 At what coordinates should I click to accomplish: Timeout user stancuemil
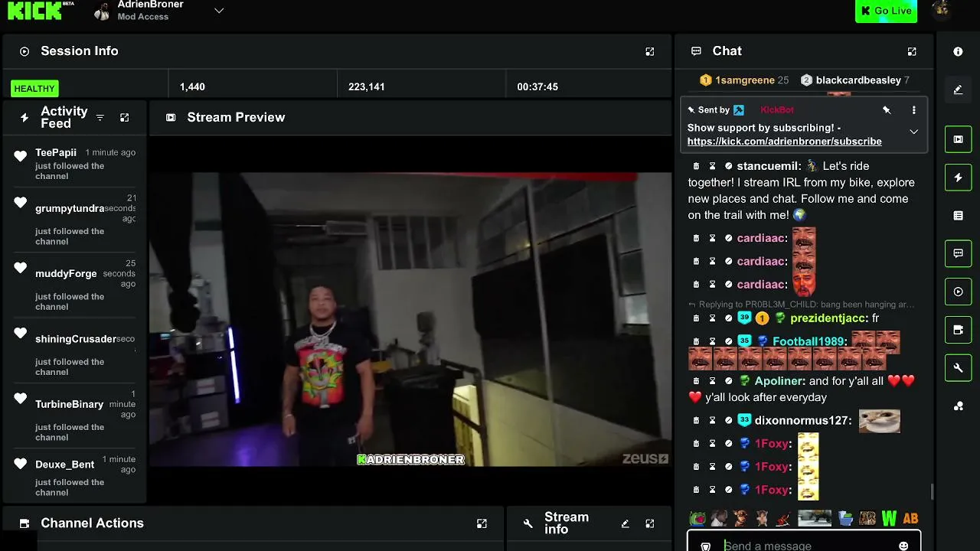coord(712,166)
